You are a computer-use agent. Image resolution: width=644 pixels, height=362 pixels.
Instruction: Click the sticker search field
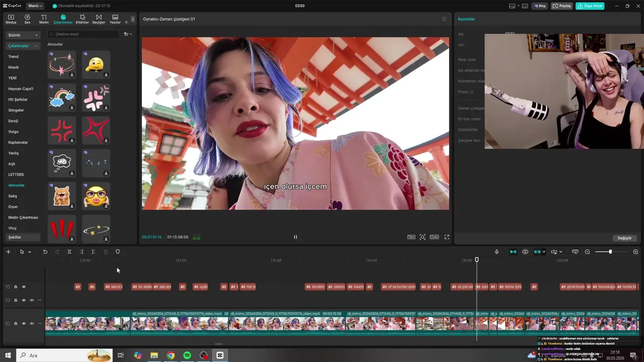[x=85, y=34]
